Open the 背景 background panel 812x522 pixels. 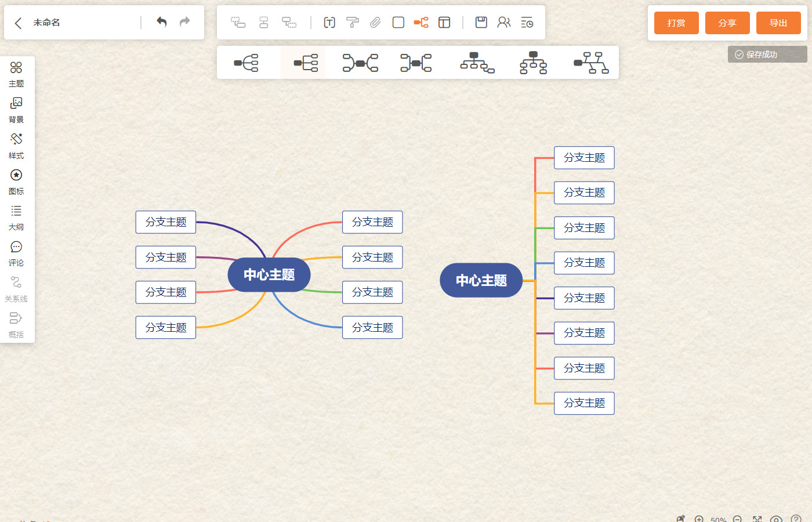click(x=16, y=110)
